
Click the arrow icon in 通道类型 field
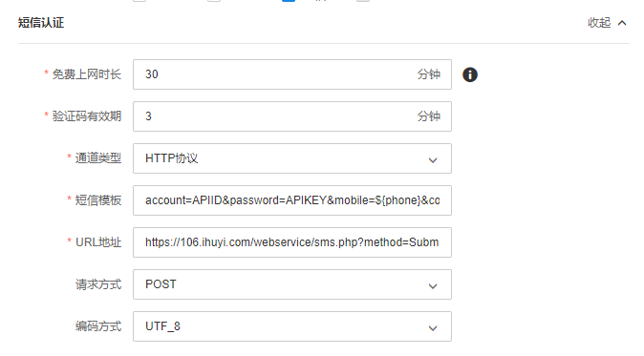click(433, 160)
